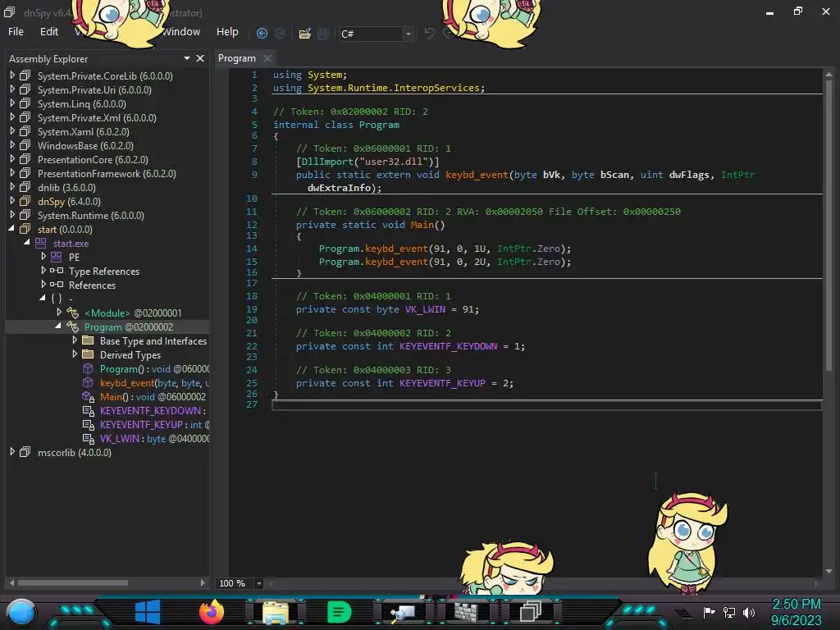This screenshot has width=840, height=630.
Task: Click the code editor vertical scrollbar
Action: coord(829,225)
